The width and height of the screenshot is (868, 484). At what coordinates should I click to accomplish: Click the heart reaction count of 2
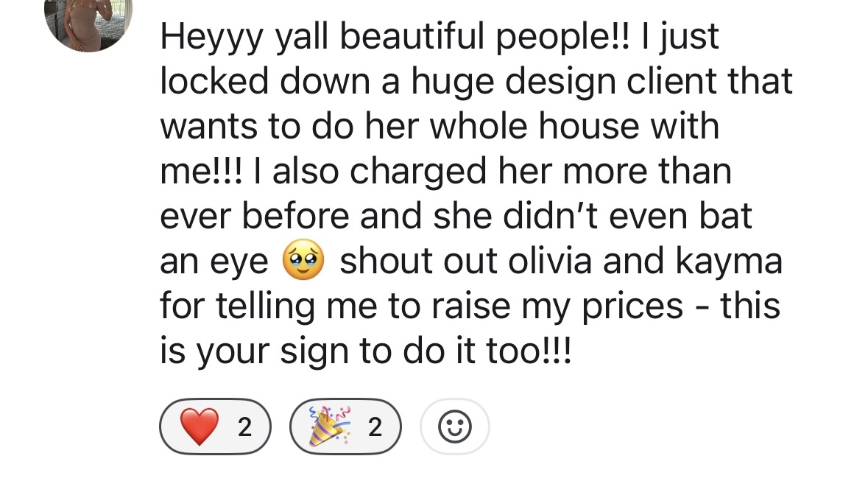point(244,427)
